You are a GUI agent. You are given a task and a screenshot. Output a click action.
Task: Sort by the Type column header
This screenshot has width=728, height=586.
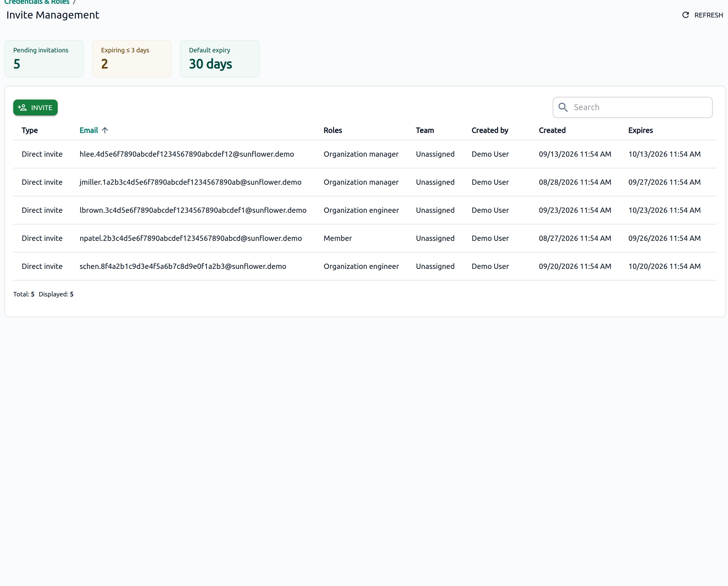click(30, 130)
